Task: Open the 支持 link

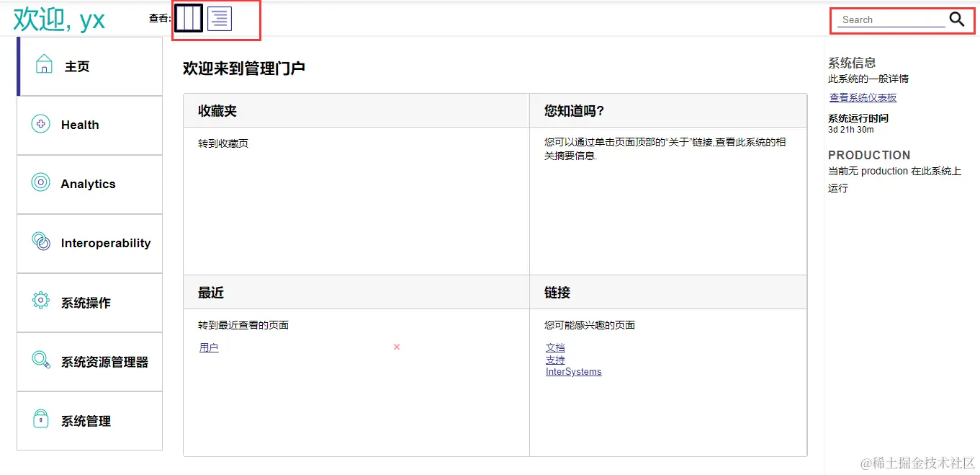Action: pyautogui.click(x=555, y=360)
